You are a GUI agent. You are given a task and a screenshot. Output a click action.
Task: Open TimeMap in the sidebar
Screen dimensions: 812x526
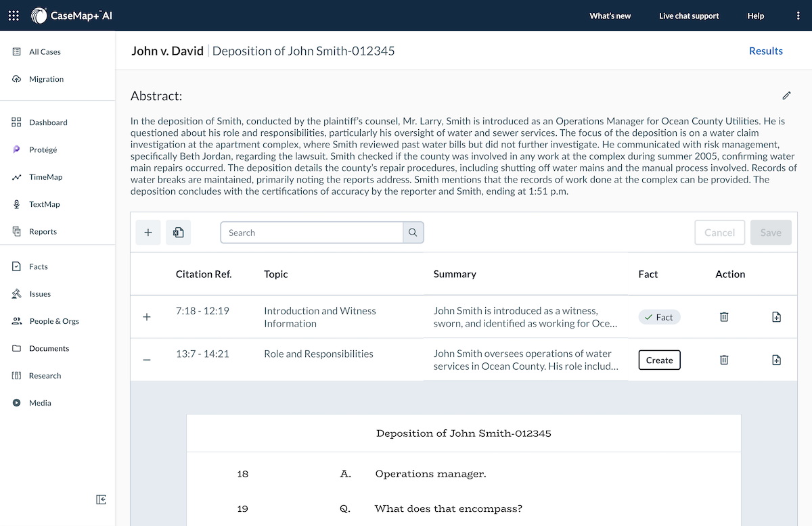click(45, 177)
